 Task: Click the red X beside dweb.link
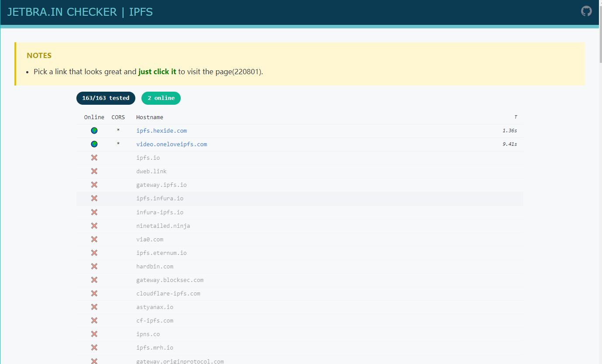(x=94, y=171)
